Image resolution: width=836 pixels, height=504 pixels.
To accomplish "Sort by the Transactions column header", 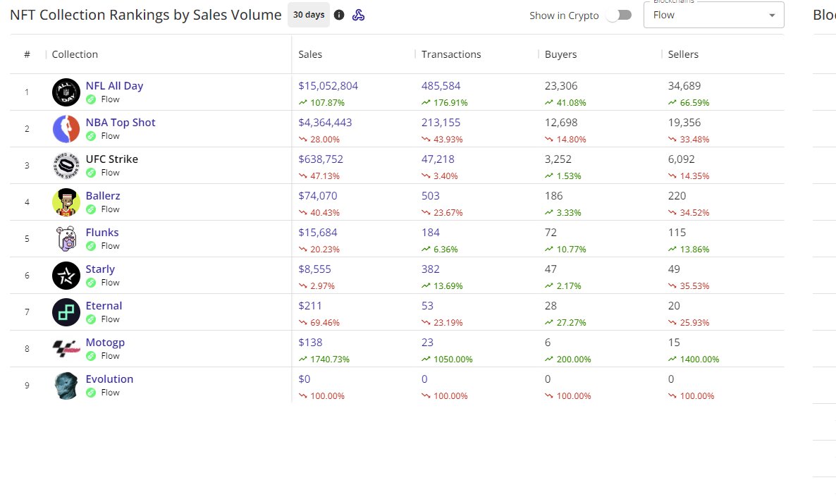I will click(x=451, y=54).
